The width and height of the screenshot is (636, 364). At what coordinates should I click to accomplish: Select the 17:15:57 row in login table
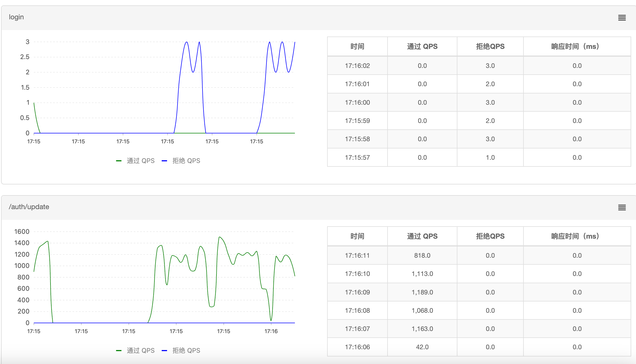click(357, 158)
